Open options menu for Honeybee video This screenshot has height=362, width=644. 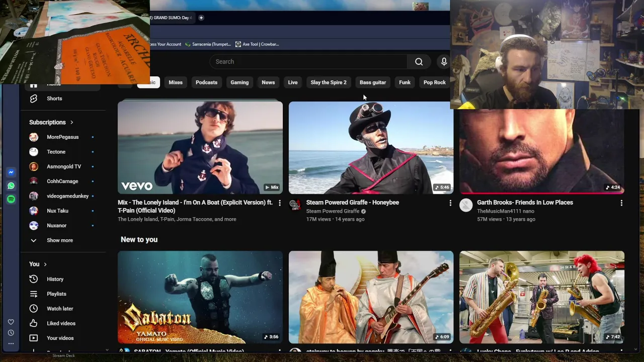[450, 203]
